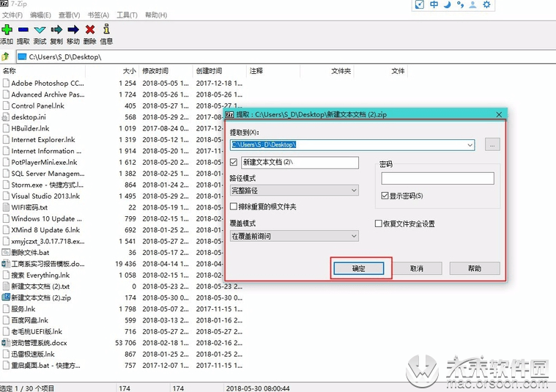Screen dimensions: 556x392
Task: Click the 取消 button
Action: 417,269
